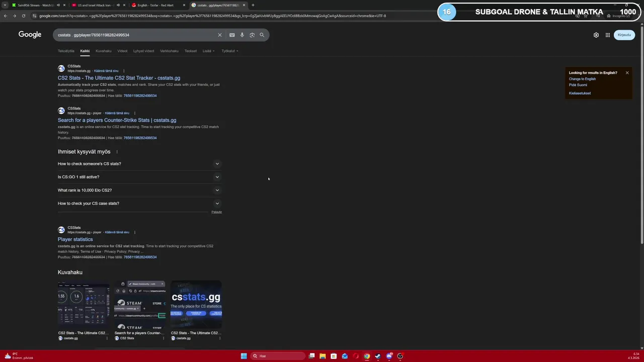The image size is (644, 362).
Task: Open Microsoft Store from the taskbar
Action: click(334, 356)
